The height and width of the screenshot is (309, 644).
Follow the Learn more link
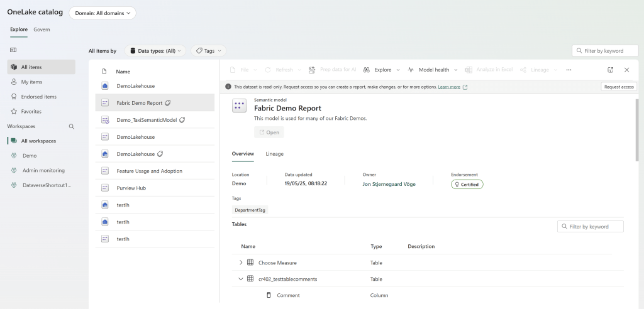(x=449, y=87)
